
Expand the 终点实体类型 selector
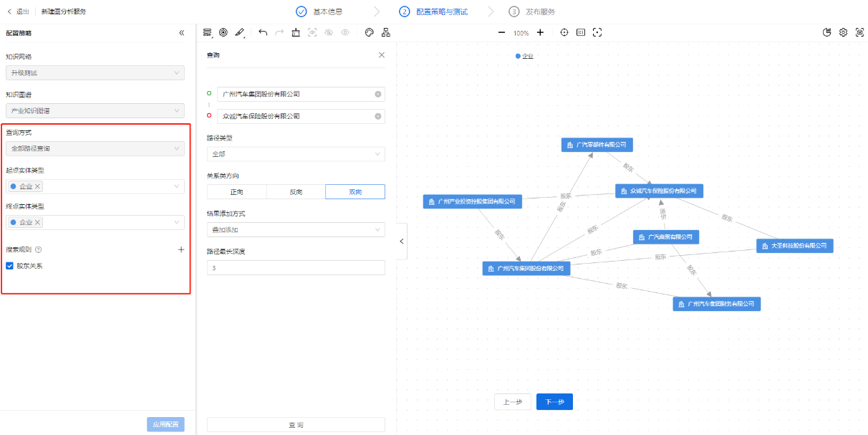[x=95, y=222]
